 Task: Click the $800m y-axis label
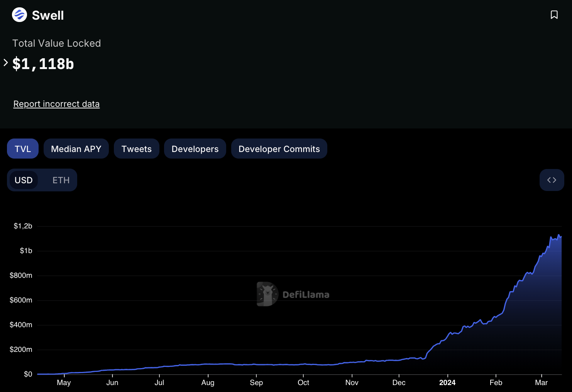click(21, 275)
